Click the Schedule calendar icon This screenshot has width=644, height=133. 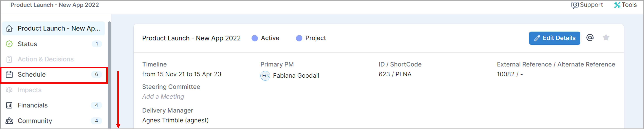[9, 74]
